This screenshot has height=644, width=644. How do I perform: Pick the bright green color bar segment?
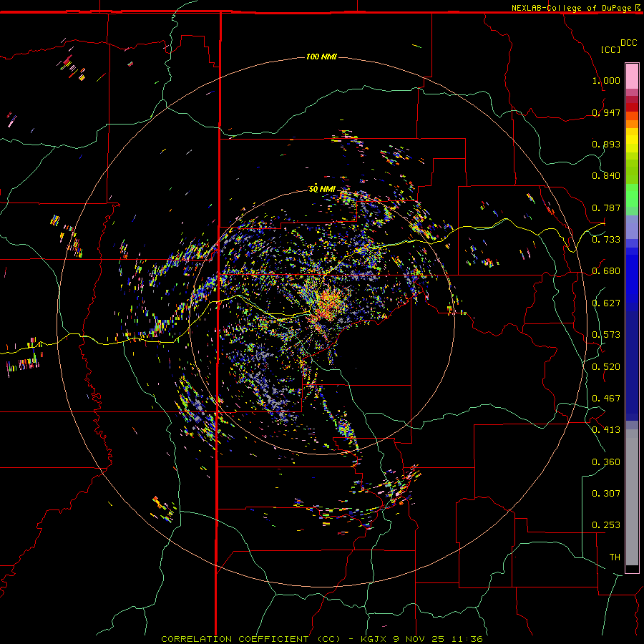click(x=632, y=195)
